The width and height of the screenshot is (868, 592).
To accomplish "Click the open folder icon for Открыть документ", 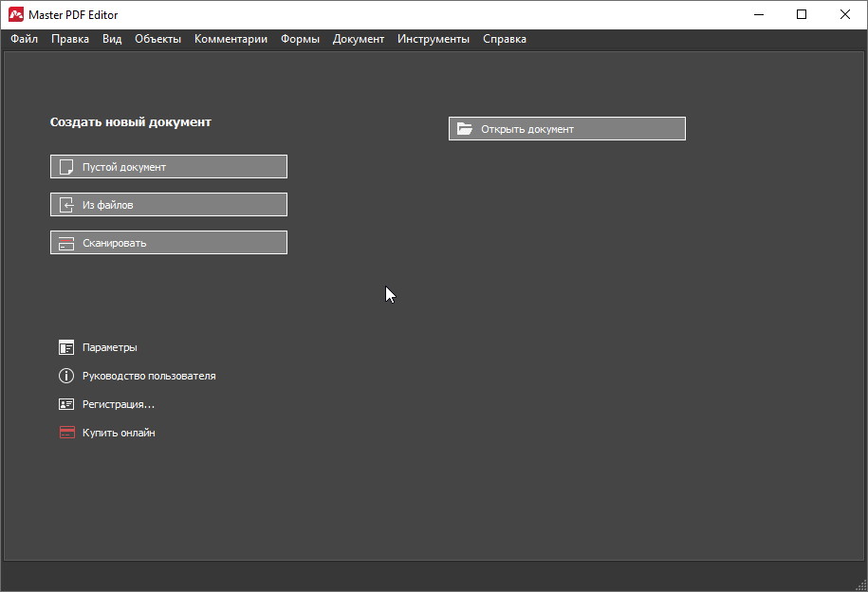I will coord(465,129).
